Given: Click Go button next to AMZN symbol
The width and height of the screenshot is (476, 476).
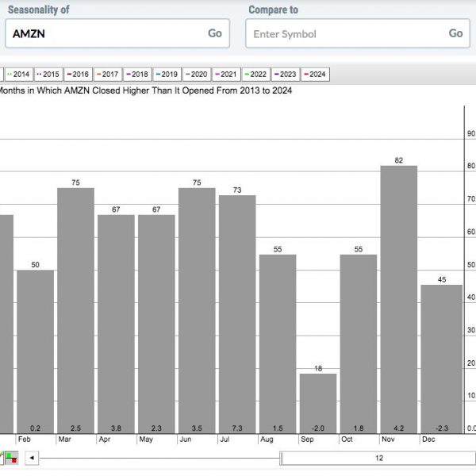Looking at the screenshot, I should (x=215, y=33).
